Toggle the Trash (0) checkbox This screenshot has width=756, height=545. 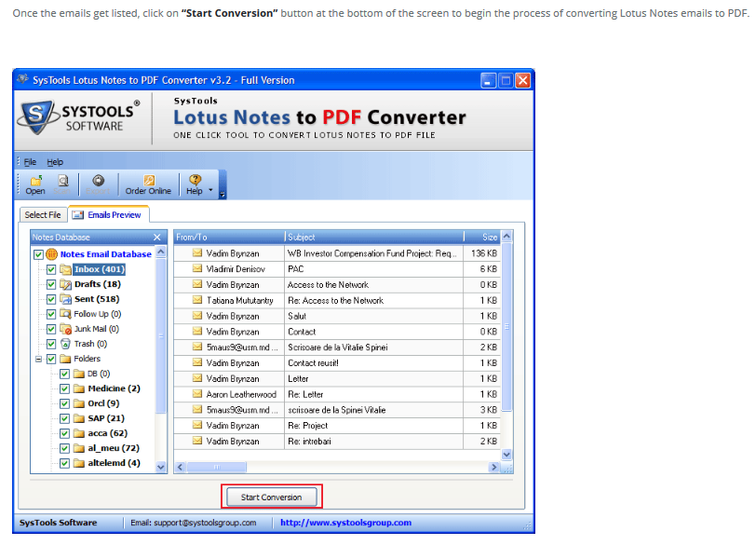(x=51, y=344)
